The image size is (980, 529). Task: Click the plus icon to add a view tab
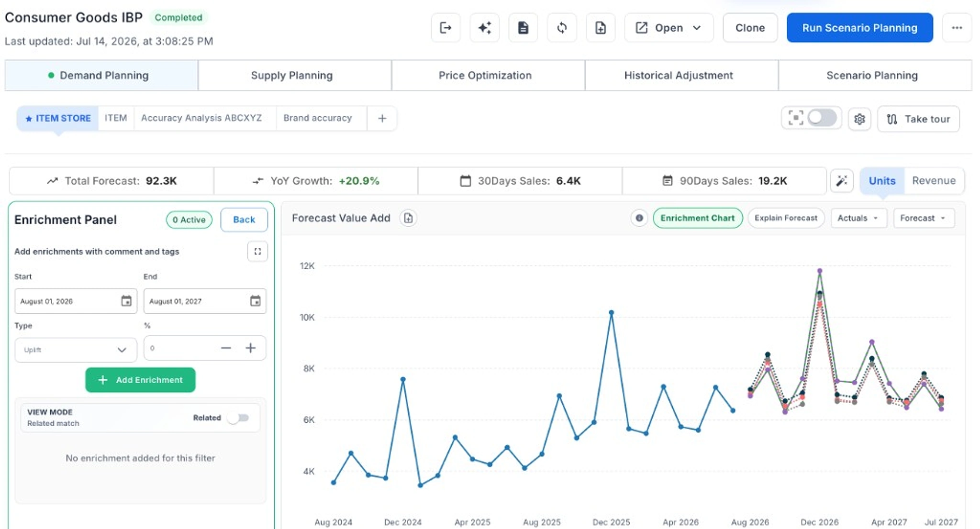[x=382, y=118]
